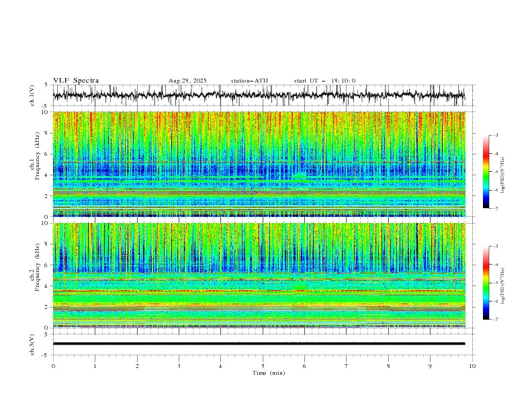Click time axis tick label "10"

tap(472, 366)
